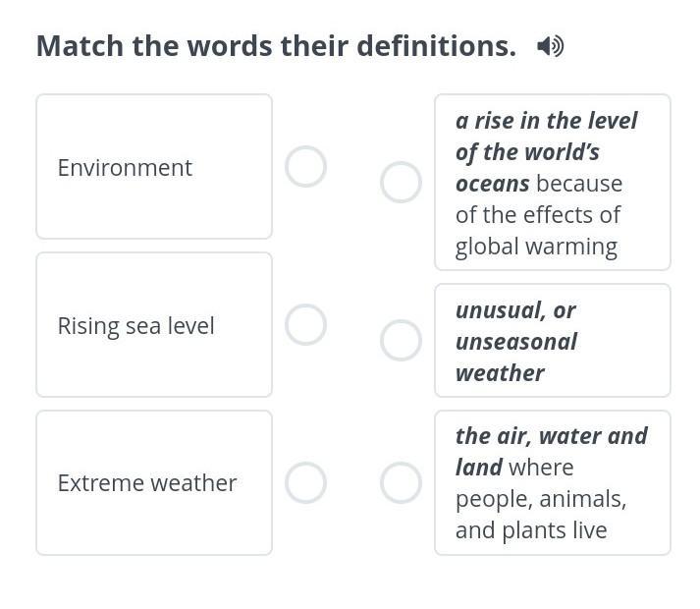Play the audio for the instruction
The height and width of the screenshot is (609, 700).
pyautogui.click(x=551, y=46)
